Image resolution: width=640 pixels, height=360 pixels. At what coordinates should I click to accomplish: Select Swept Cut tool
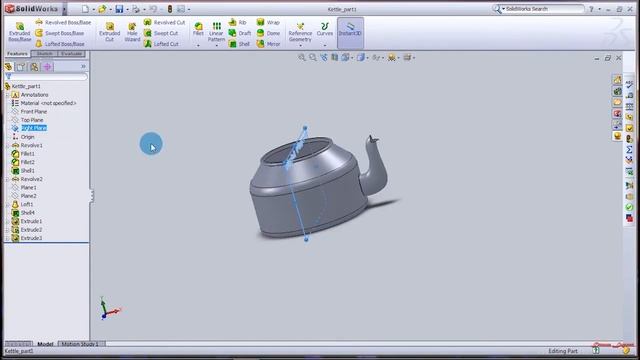[x=161, y=33]
